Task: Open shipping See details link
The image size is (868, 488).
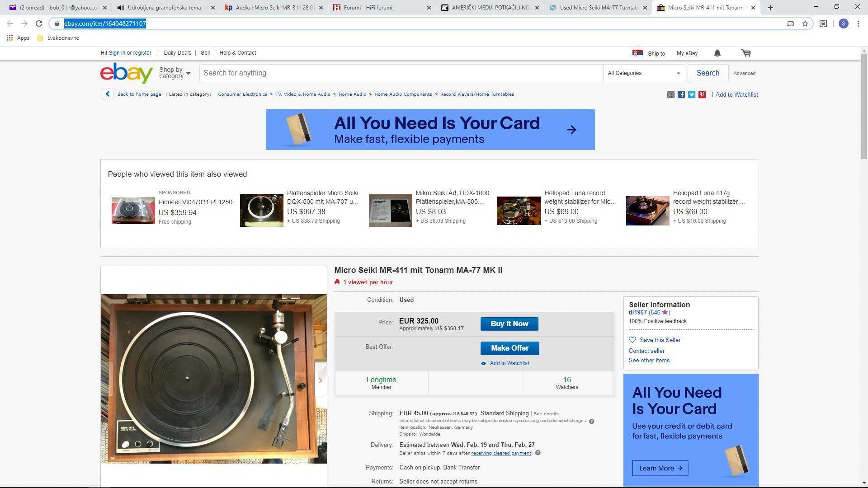Action: (x=546, y=413)
